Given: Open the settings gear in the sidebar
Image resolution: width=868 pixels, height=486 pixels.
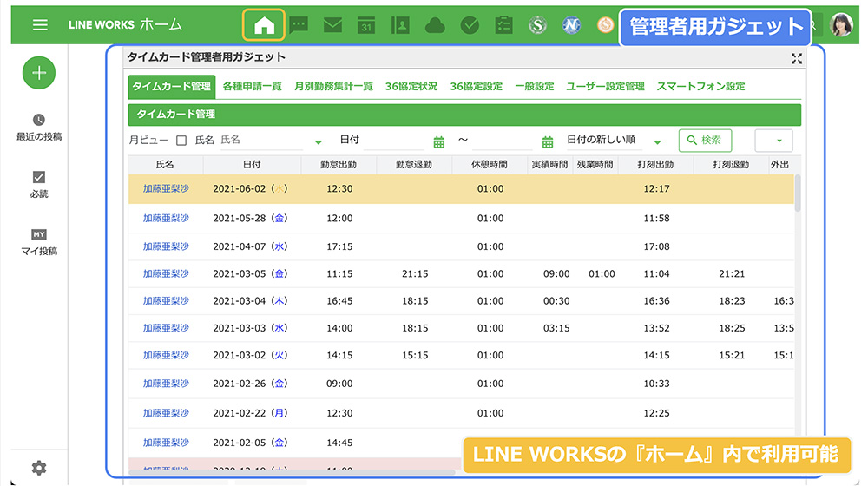Looking at the screenshot, I should [x=39, y=468].
